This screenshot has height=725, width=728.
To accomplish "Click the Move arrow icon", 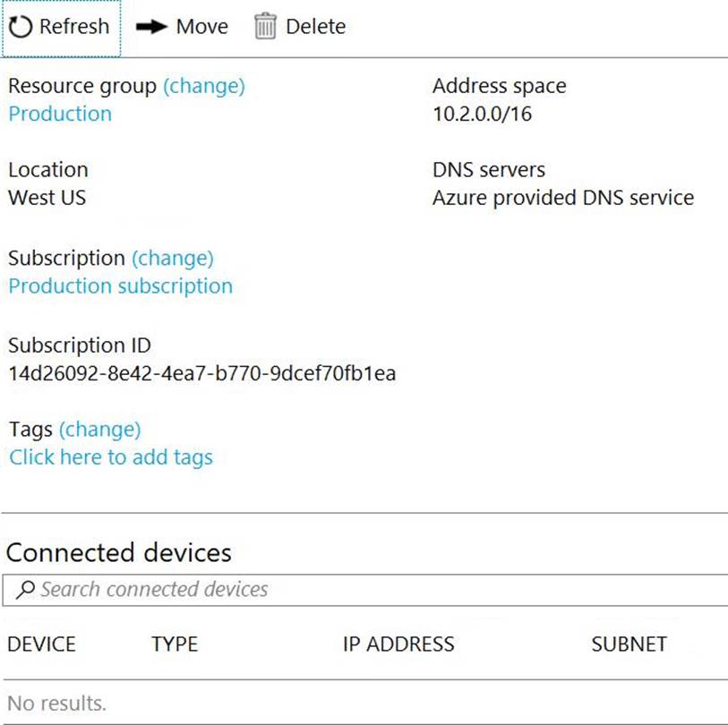I will [x=151, y=27].
